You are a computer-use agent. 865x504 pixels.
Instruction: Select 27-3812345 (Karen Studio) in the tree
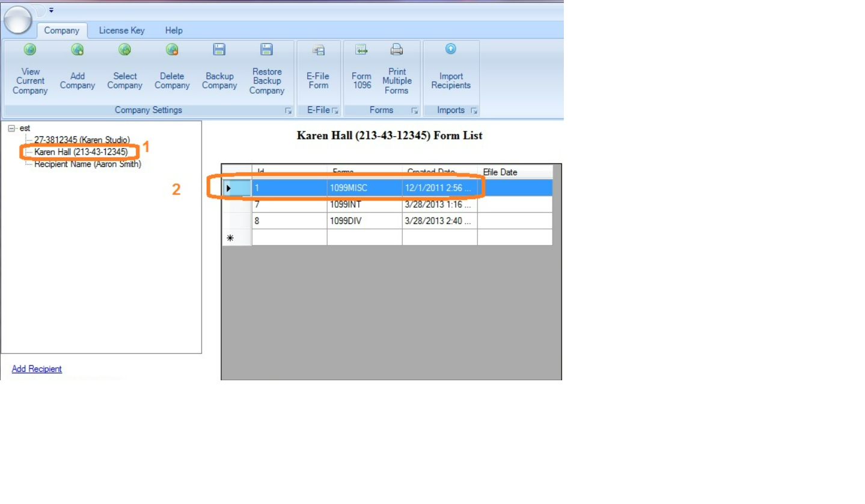pyautogui.click(x=82, y=140)
